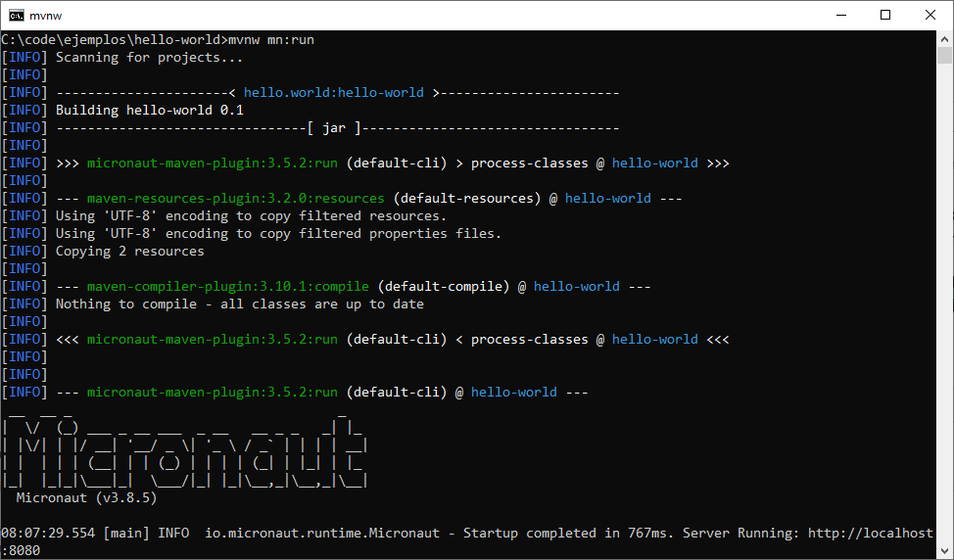Click the Building hello-world 0.1 line
The width and height of the screenshot is (954, 560).
tap(150, 110)
